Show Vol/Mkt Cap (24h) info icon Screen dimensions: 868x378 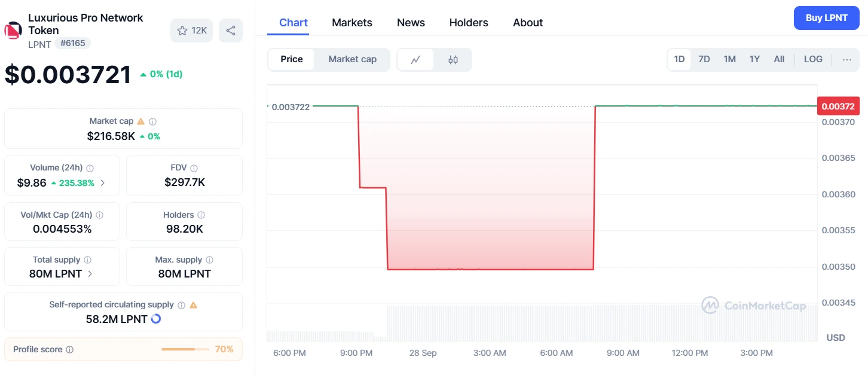click(x=100, y=215)
